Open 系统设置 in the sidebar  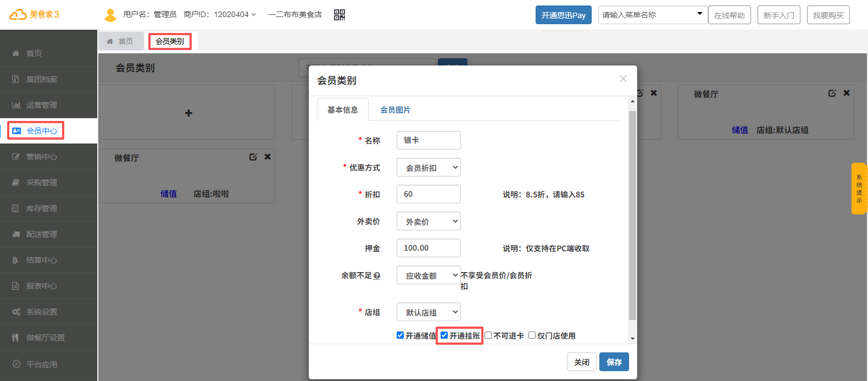coord(42,312)
